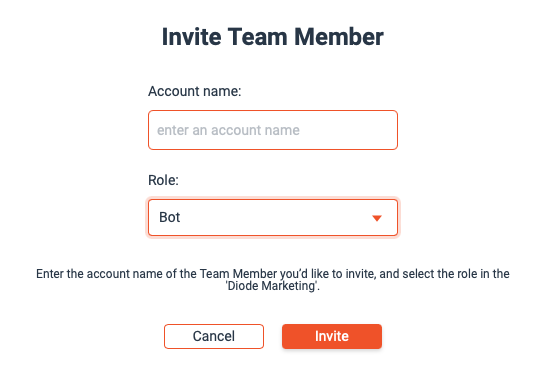
Task: Click the 'Diode Marketing' team name text
Action: (271, 286)
